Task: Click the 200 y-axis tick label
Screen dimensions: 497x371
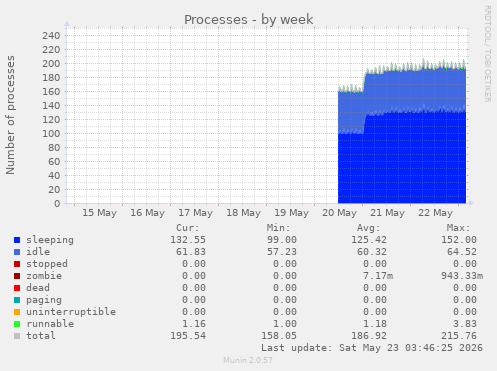Action: coord(51,64)
